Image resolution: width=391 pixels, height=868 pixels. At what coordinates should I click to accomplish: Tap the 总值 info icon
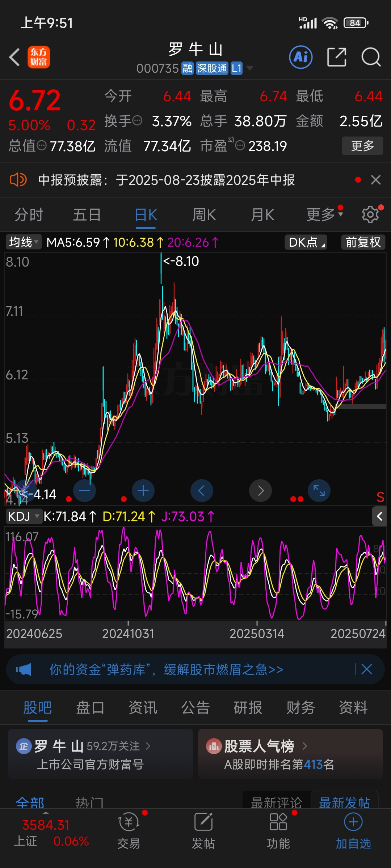pyautogui.click(x=42, y=146)
